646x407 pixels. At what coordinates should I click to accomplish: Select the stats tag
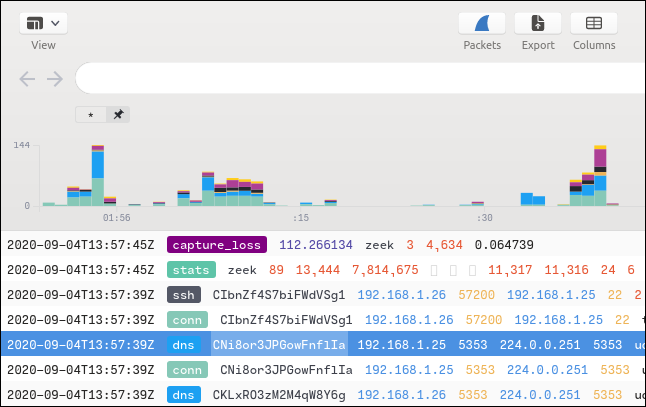(x=191, y=270)
